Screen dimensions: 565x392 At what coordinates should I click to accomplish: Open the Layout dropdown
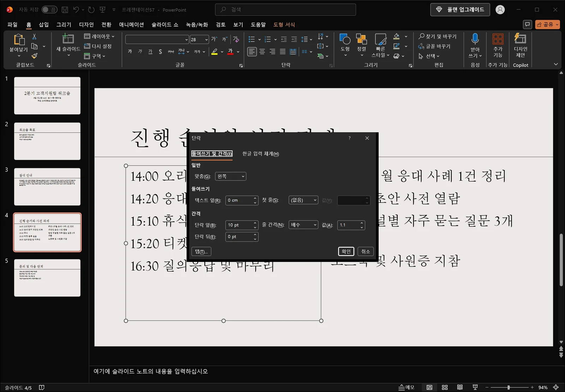[x=99, y=36]
